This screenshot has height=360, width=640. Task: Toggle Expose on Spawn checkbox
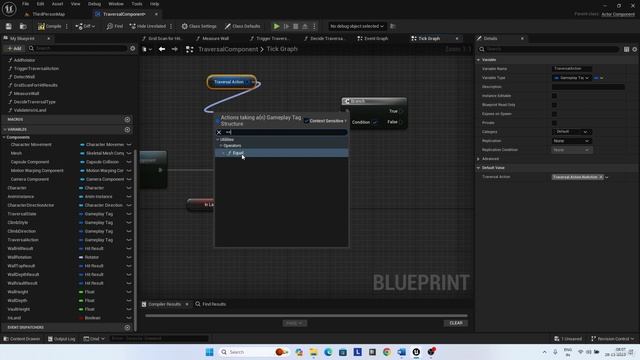554,113
